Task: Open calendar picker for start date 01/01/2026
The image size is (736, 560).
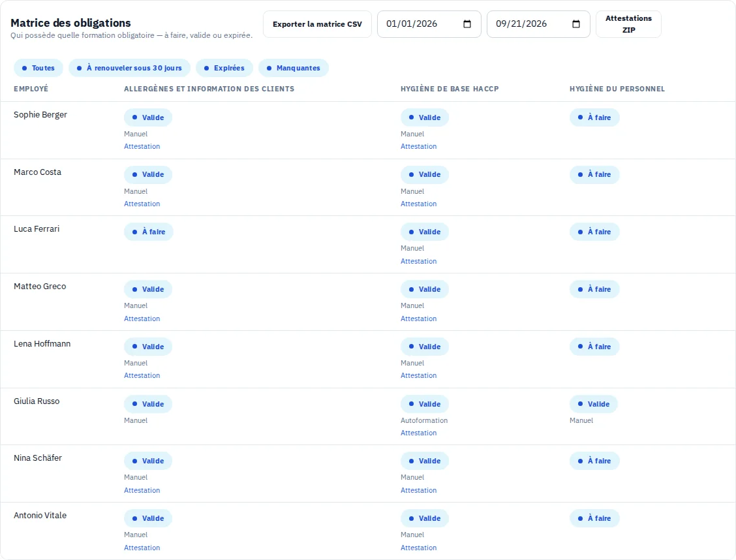Action: (x=467, y=24)
